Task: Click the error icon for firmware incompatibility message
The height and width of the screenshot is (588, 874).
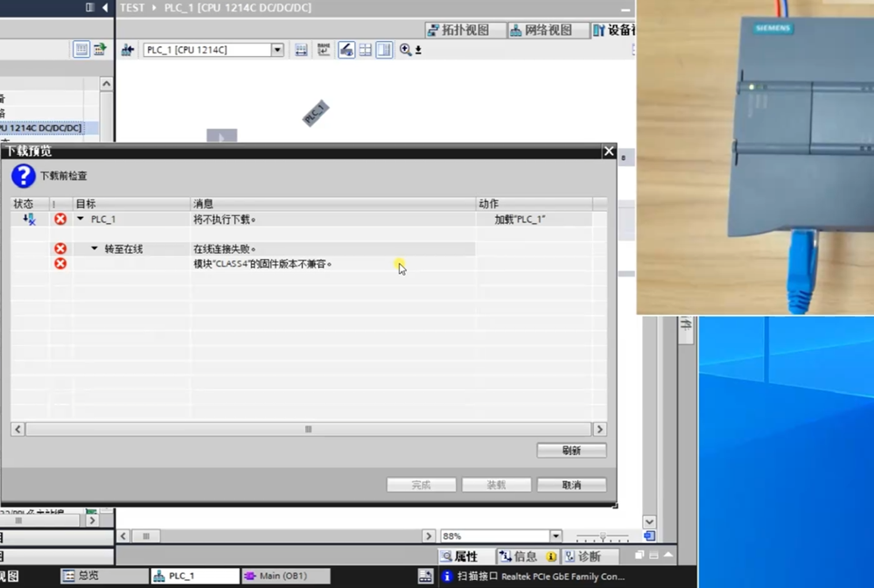Action: tap(60, 263)
